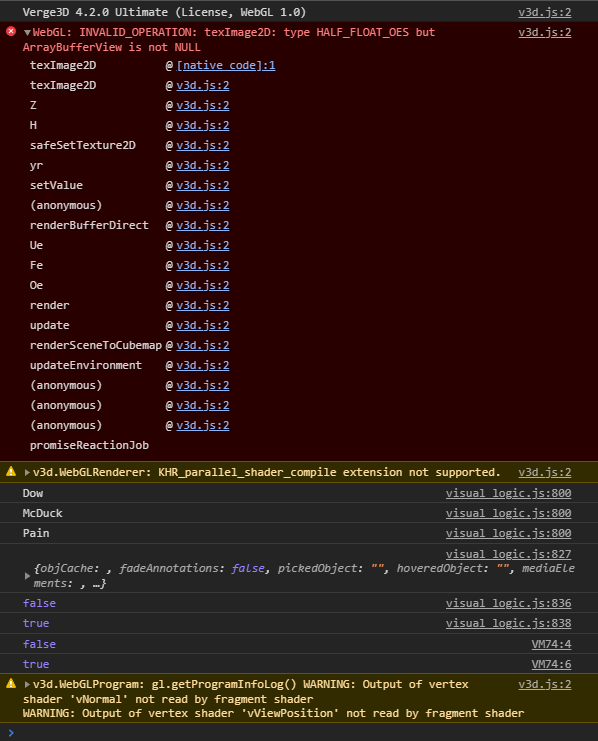This screenshot has height=741, width=598.
Task: Select the renderSceneToCubemap function name
Action: click(x=96, y=345)
